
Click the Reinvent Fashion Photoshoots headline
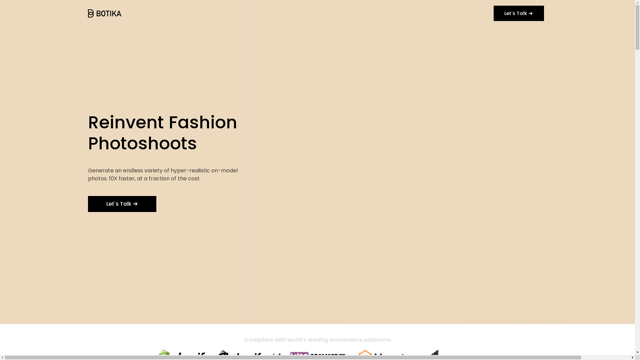(x=162, y=133)
